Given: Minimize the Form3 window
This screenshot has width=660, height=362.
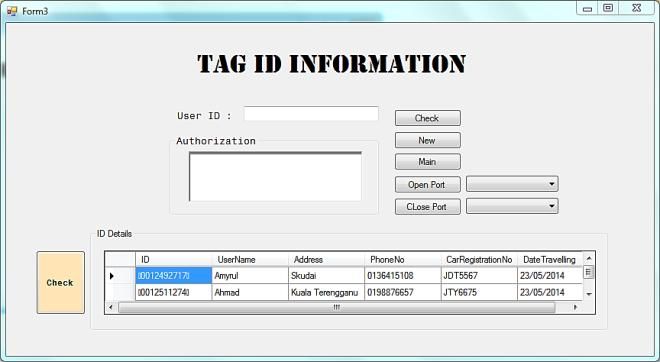Looking at the screenshot, I should pos(588,8).
